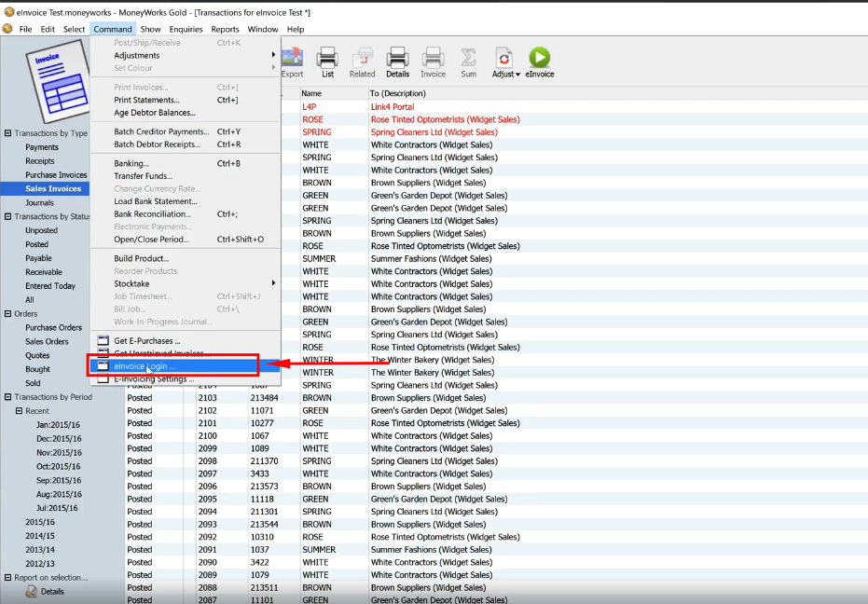Screen dimensions: 868x604
Task: Choose Batch Debtor Receipts menu item
Action: coord(185,144)
